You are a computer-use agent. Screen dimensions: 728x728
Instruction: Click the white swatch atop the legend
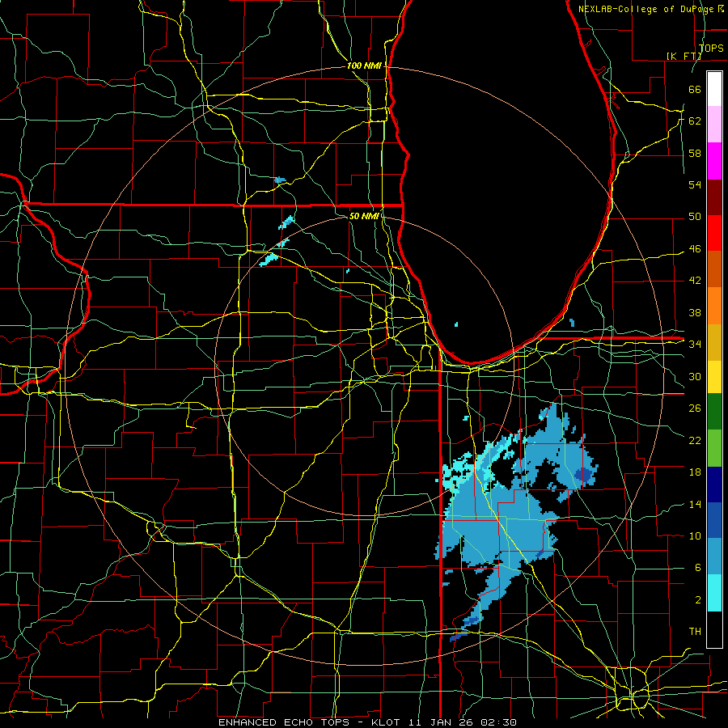[x=714, y=89]
